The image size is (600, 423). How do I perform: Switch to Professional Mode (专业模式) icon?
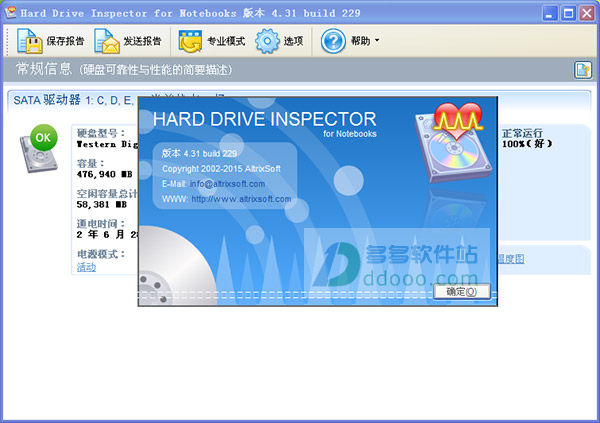click(x=190, y=41)
